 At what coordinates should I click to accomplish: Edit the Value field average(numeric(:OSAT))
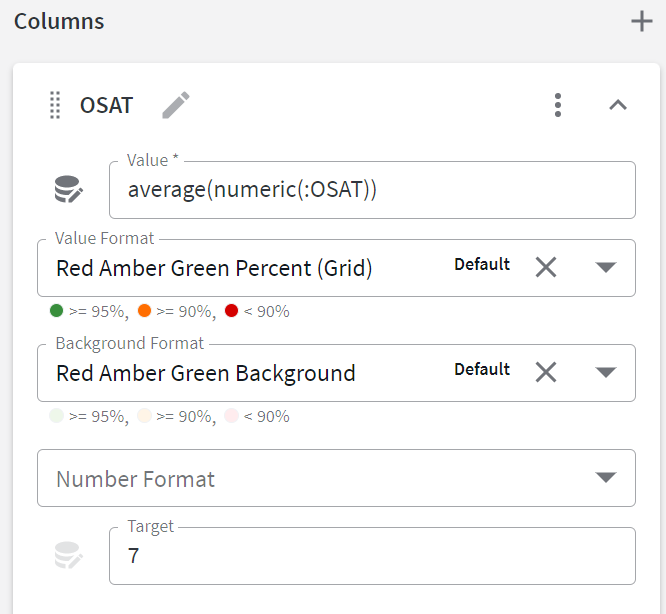[372, 190]
